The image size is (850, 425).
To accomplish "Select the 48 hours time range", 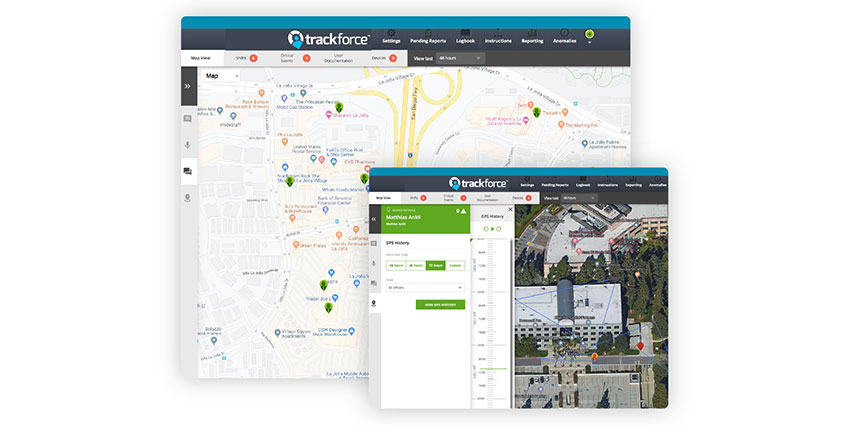I will pos(415,266).
